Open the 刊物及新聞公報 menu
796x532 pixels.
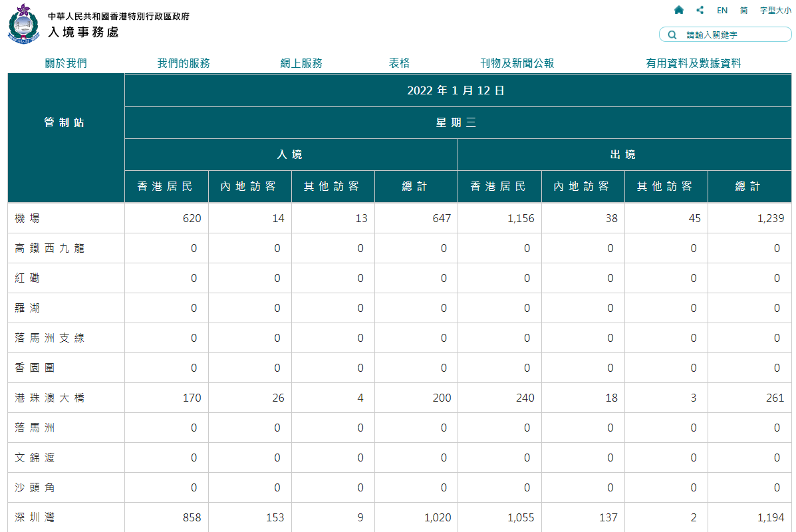pos(517,63)
